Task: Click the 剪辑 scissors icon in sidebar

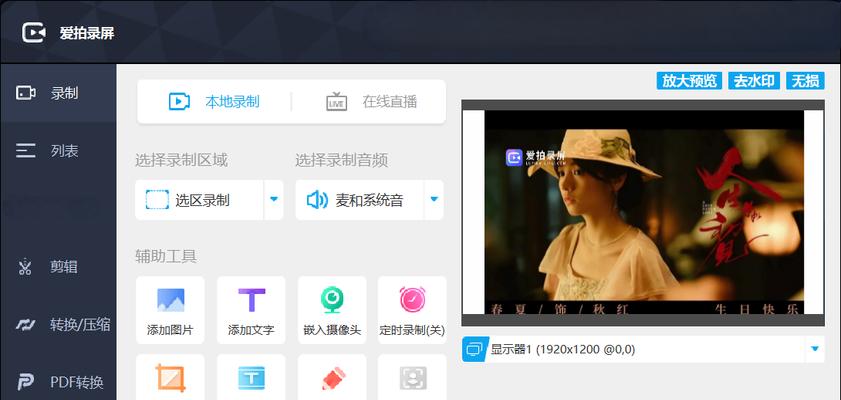Action: pyautogui.click(x=25, y=266)
